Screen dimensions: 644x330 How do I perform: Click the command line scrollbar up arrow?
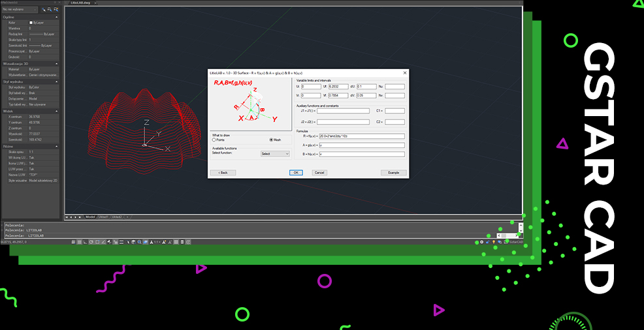coord(521,224)
